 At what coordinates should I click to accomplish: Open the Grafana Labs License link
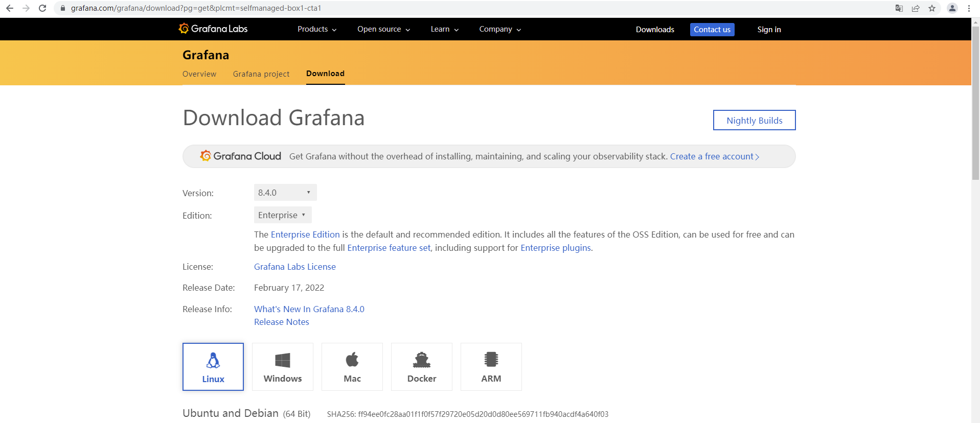point(295,267)
